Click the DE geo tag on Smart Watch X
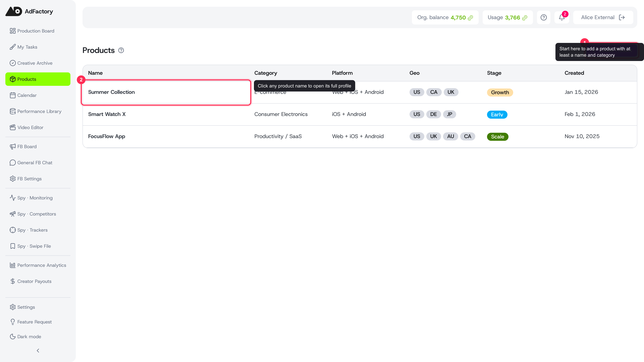Screen dimensions: 644x362 pos(434,114)
